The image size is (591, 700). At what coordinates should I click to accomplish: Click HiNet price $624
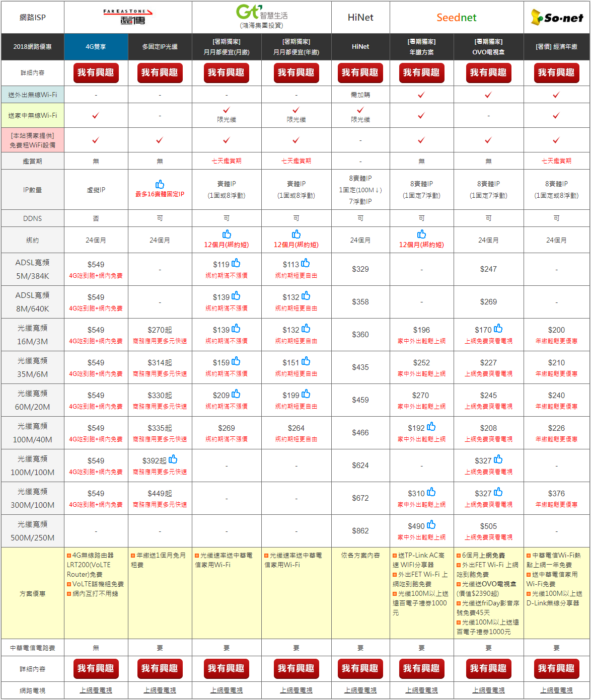click(360, 465)
